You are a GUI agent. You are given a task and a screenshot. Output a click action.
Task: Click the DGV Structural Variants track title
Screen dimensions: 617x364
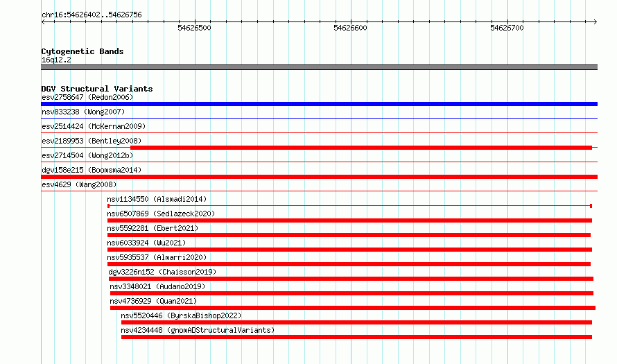tap(97, 89)
